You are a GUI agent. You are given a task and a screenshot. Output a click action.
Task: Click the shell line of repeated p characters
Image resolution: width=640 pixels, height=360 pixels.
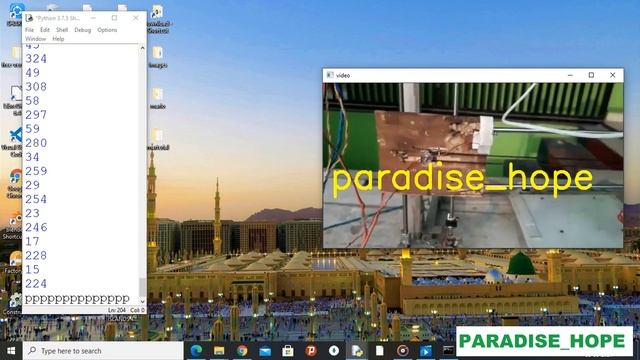77,299
